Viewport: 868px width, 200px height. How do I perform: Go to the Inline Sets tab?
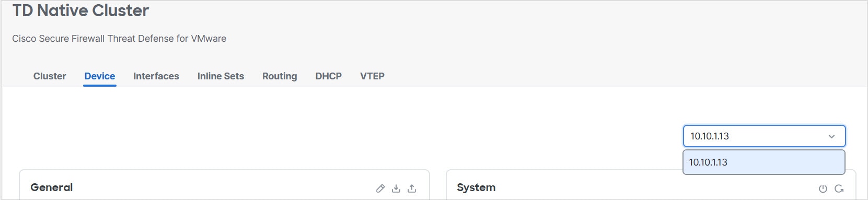point(221,76)
